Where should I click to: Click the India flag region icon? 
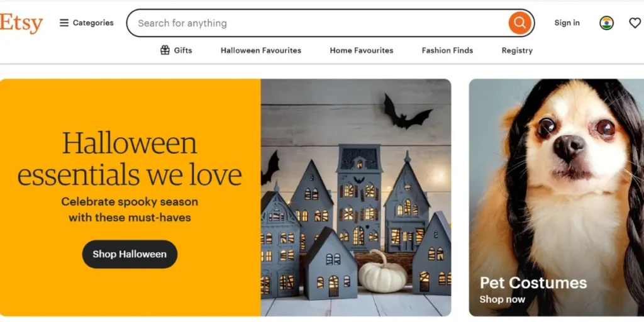coord(606,23)
